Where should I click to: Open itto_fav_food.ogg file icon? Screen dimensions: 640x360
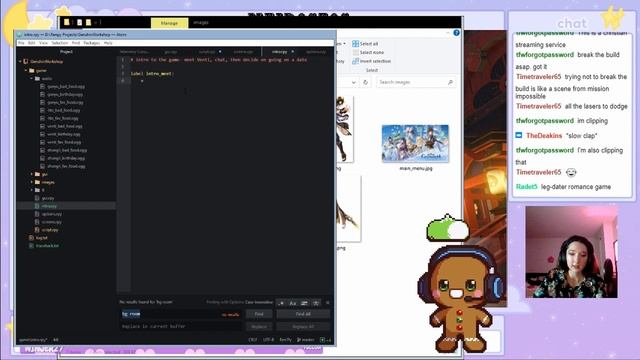click(x=42, y=118)
